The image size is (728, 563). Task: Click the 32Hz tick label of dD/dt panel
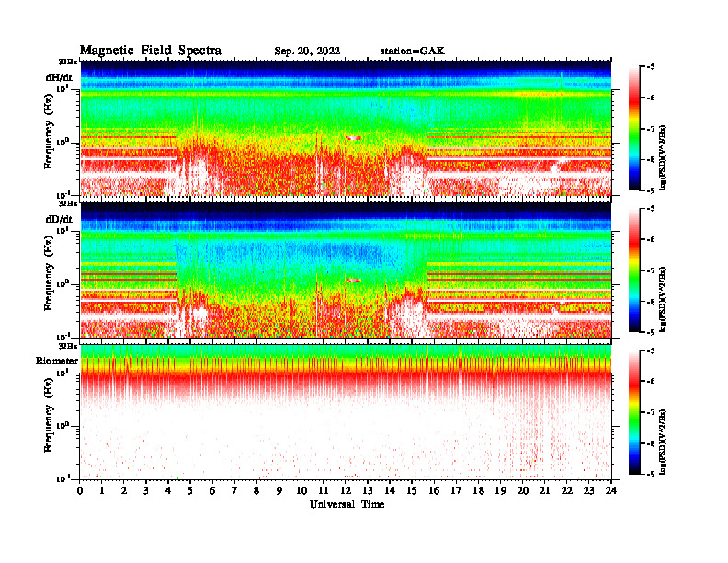(68, 203)
